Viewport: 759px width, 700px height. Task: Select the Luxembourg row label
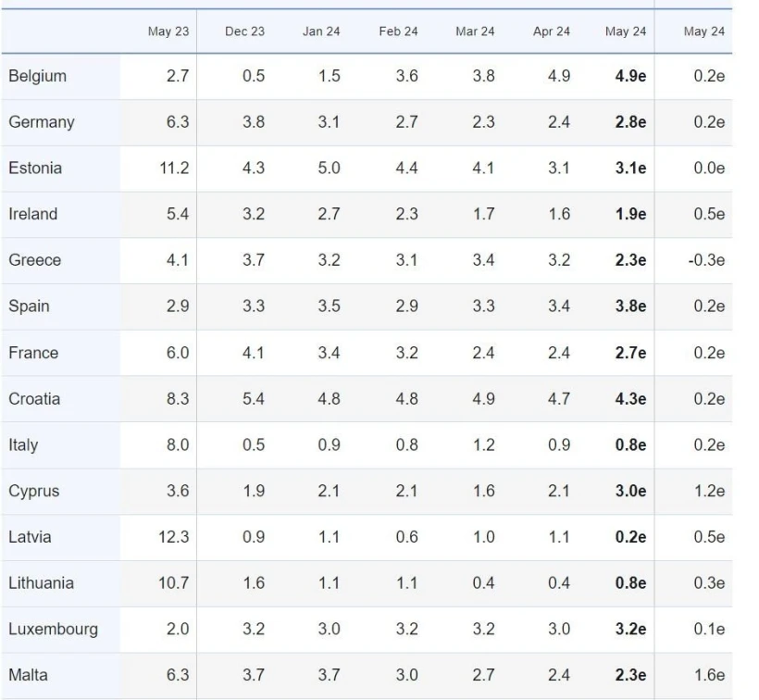(x=53, y=630)
